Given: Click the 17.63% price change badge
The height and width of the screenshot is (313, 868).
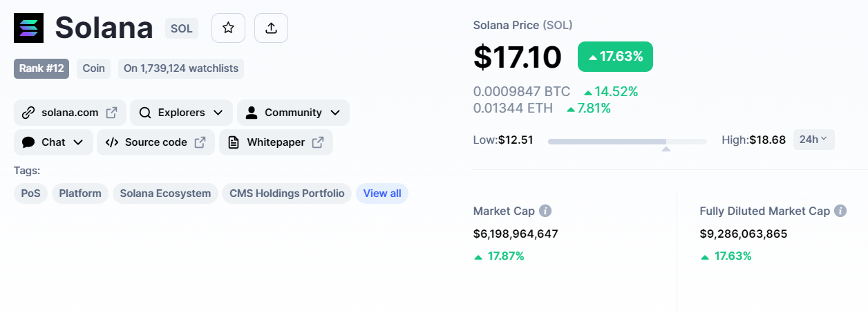Looking at the screenshot, I should (x=615, y=57).
